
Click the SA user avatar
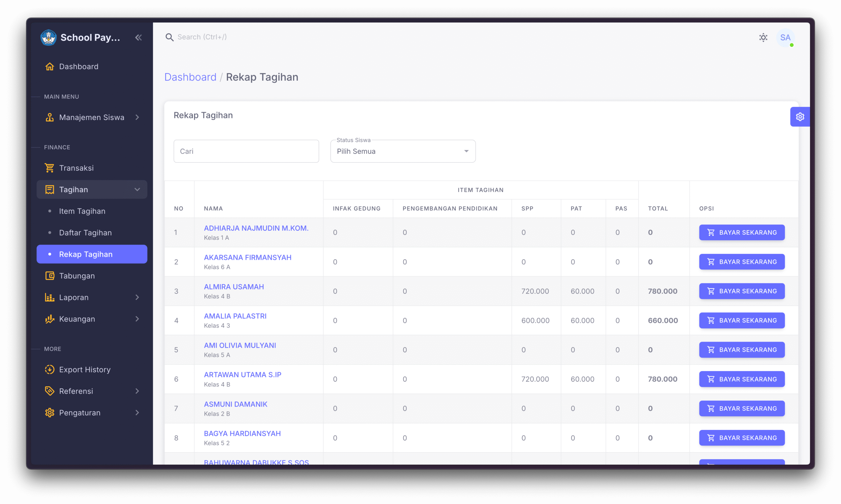coord(785,37)
